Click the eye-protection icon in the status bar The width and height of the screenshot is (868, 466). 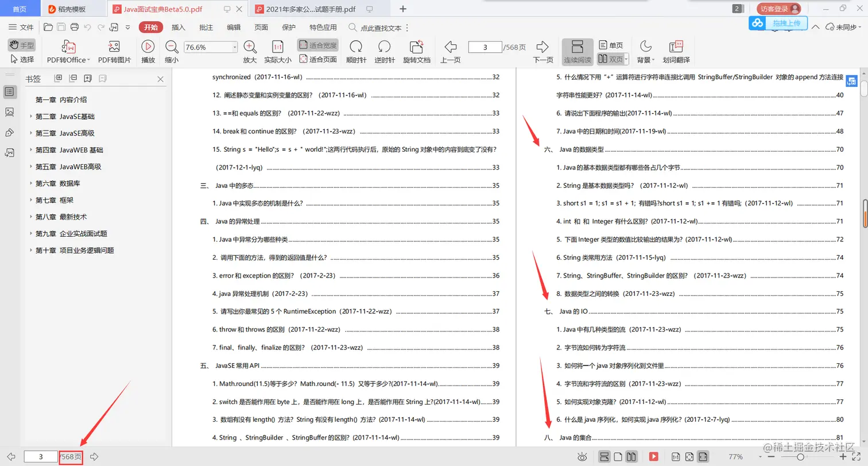(x=582, y=457)
